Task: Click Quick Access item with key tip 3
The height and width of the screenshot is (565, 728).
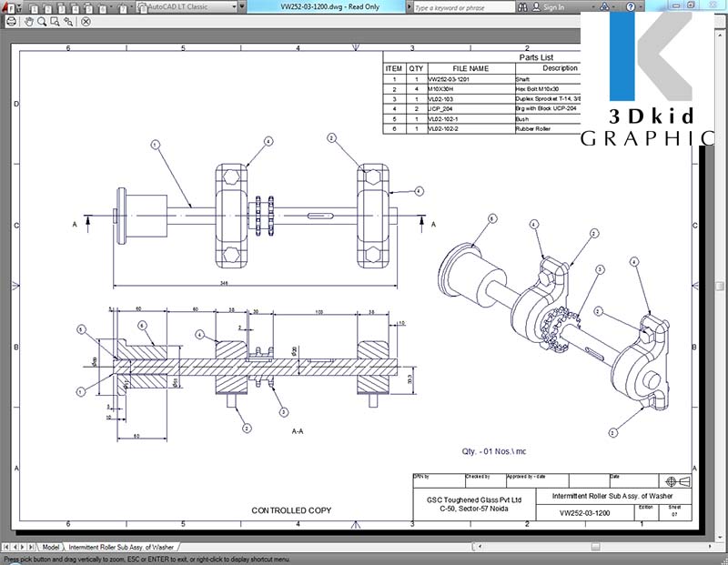Action: [x=61, y=8]
